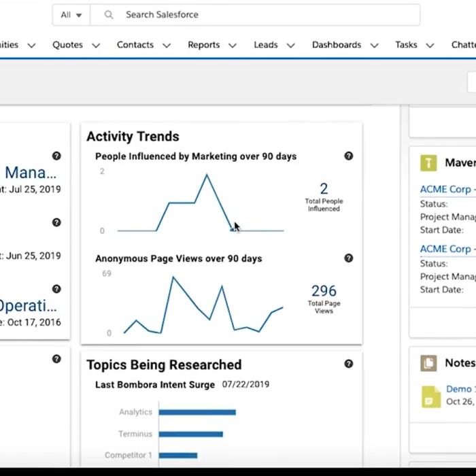The image size is (476, 476).
Task: Click the Mavenlink green panel icon
Action: click(x=428, y=163)
